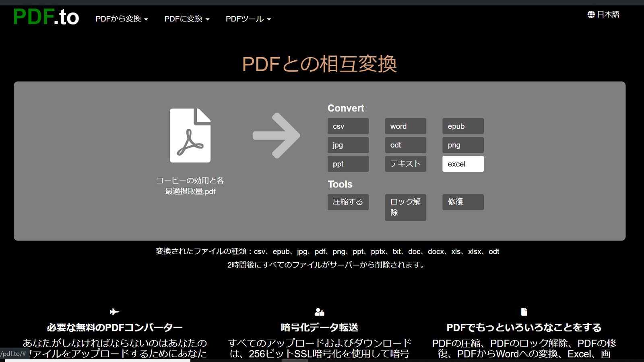The width and height of the screenshot is (644, 362).
Task: Convert the PDF to ppt
Action: [348, 164]
